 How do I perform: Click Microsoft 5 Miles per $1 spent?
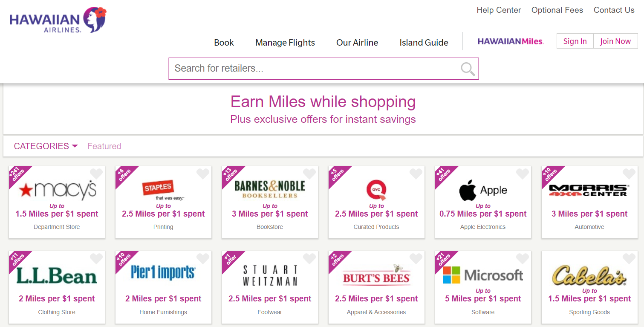[483, 299]
